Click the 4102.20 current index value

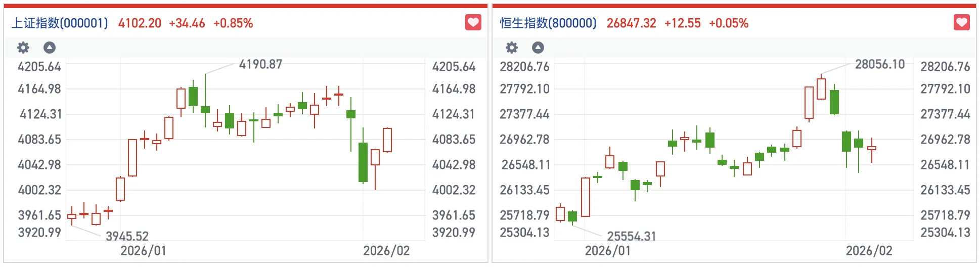tap(140, 23)
